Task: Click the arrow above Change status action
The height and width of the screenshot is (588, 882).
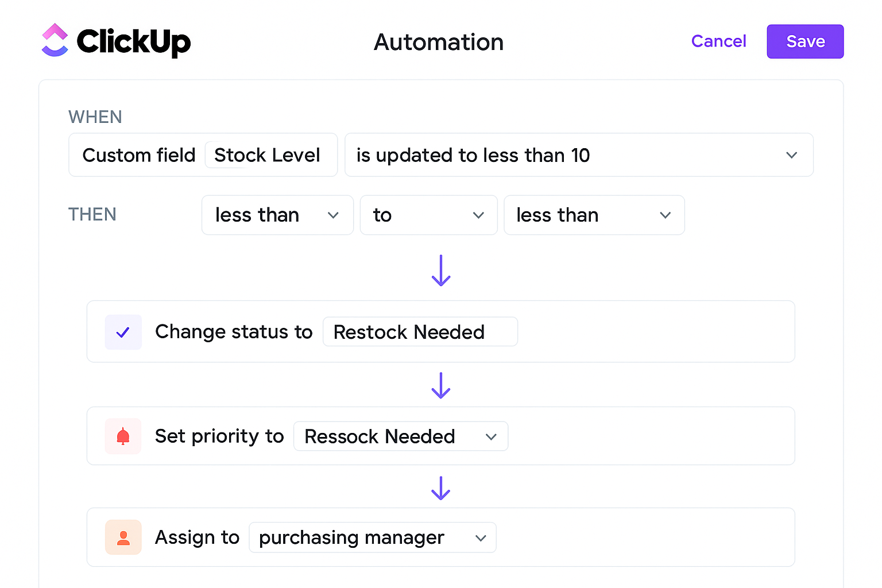Action: tap(441, 270)
